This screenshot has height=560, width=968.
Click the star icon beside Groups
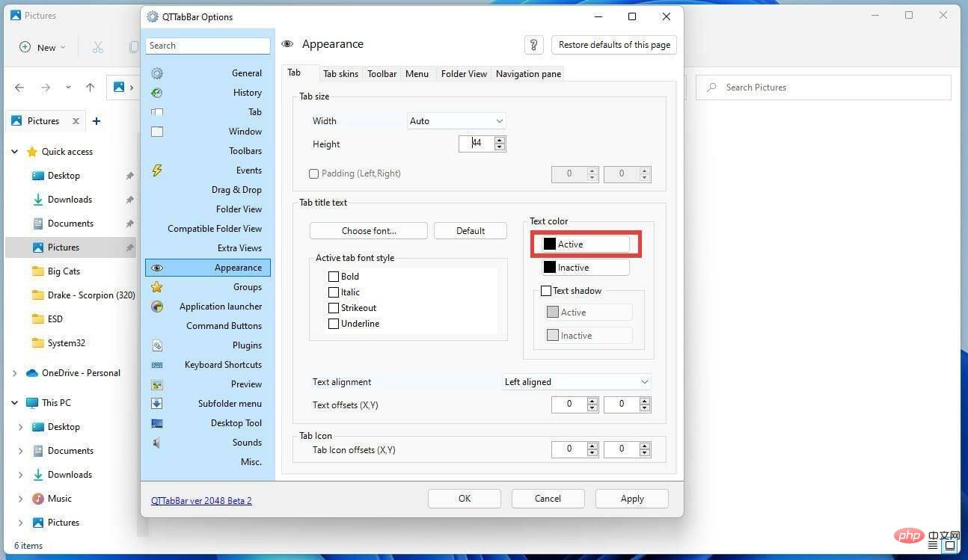click(x=157, y=287)
